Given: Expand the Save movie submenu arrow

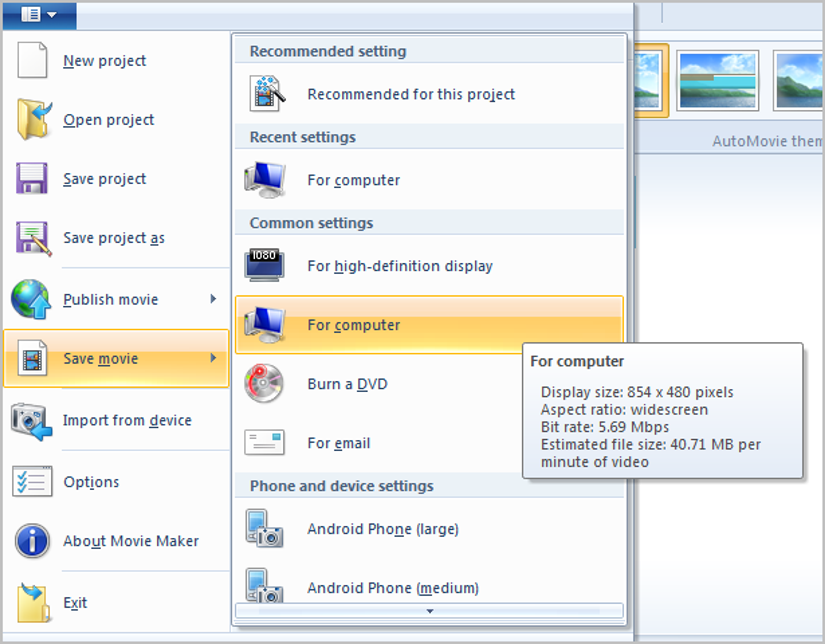Looking at the screenshot, I should pos(213,358).
